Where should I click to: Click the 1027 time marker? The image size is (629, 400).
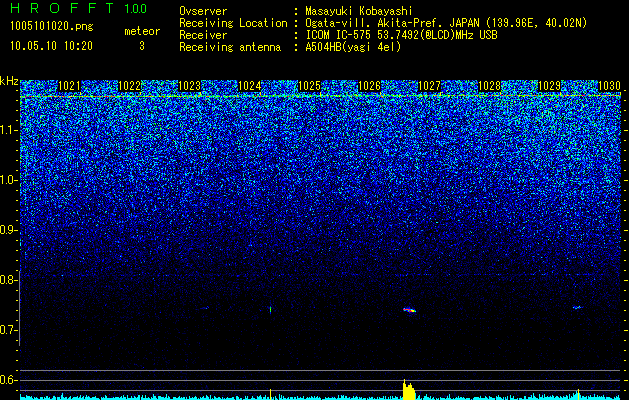(x=430, y=86)
